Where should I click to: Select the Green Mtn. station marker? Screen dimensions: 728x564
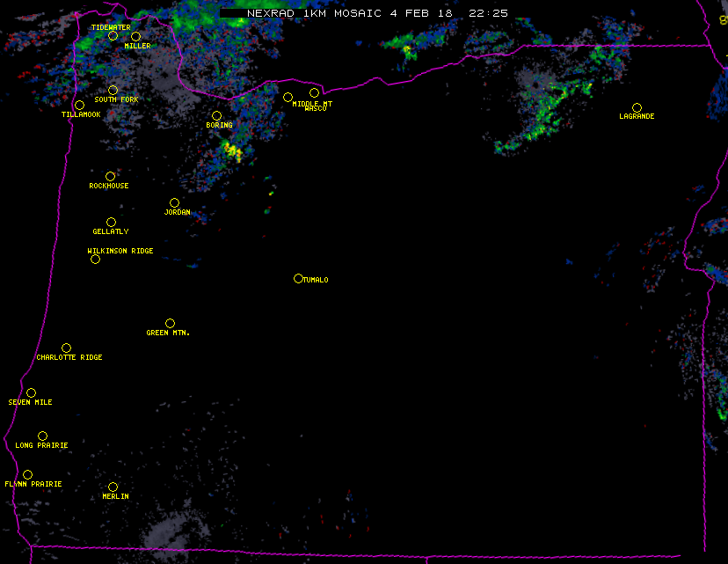pos(170,323)
